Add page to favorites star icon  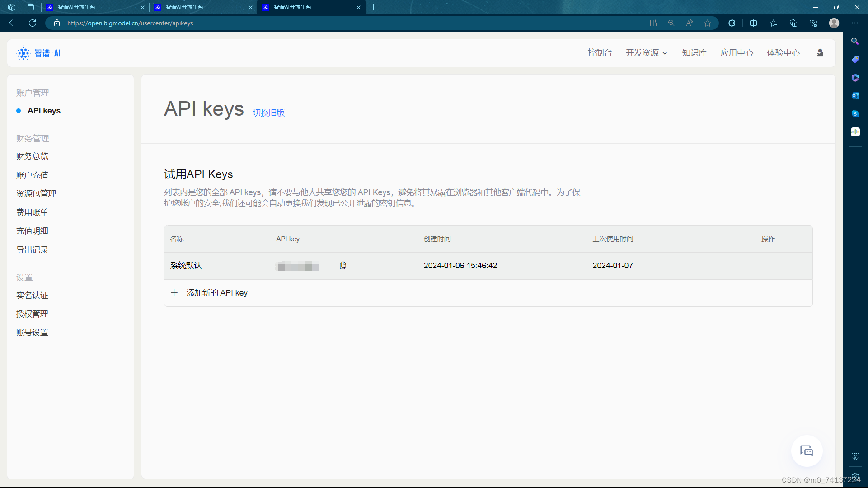coord(708,23)
